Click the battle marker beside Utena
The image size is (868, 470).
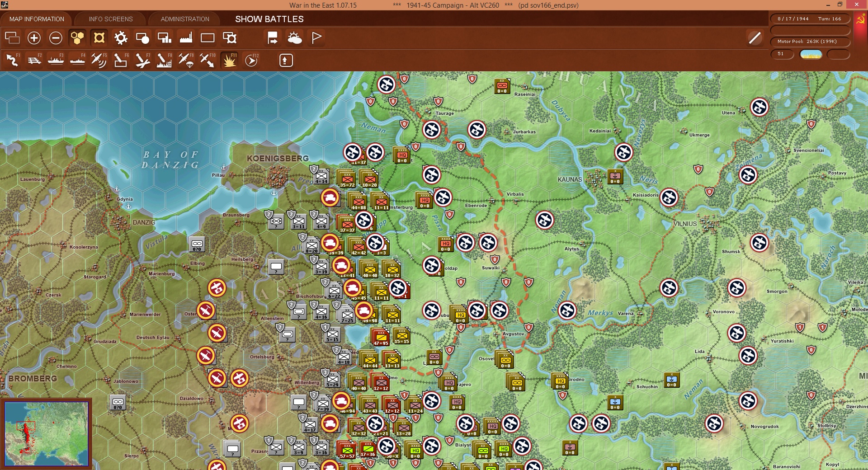click(759, 108)
